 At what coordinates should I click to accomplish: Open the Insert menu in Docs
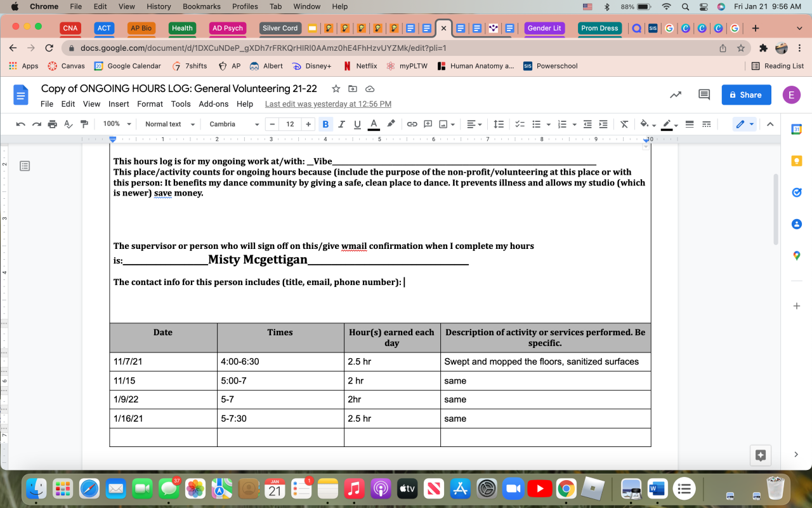click(x=119, y=104)
